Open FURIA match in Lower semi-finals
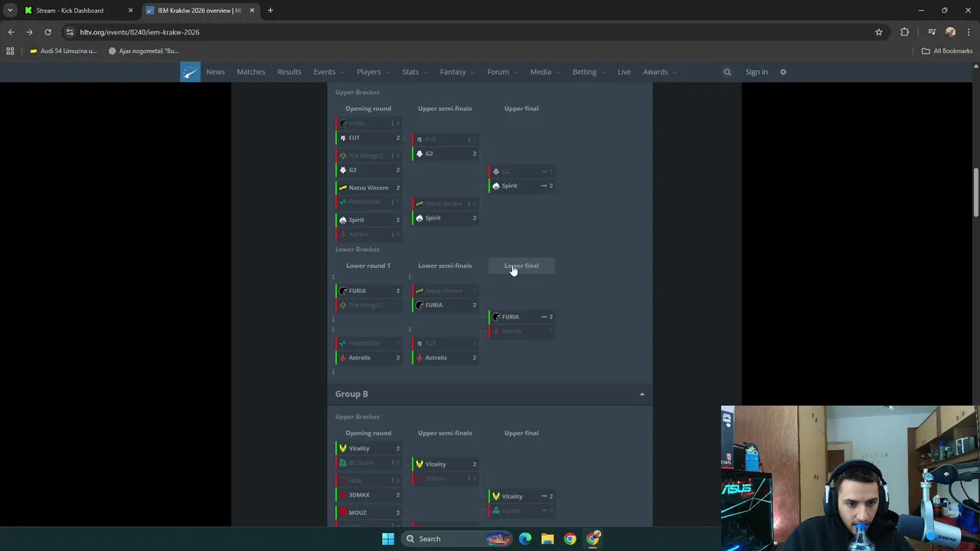 (x=446, y=305)
